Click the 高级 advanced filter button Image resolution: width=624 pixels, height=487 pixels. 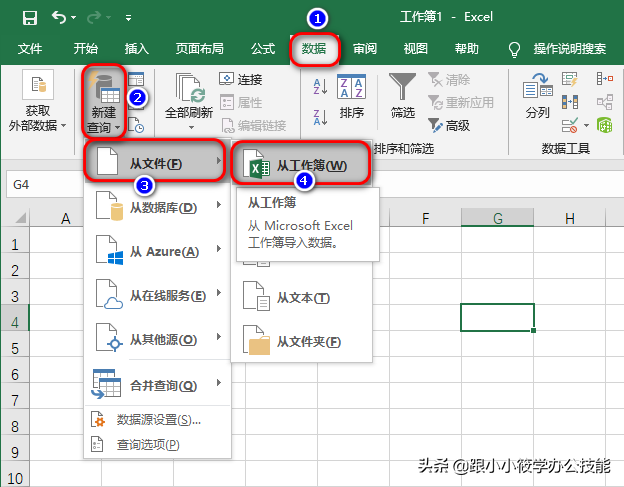pyautogui.click(x=449, y=125)
